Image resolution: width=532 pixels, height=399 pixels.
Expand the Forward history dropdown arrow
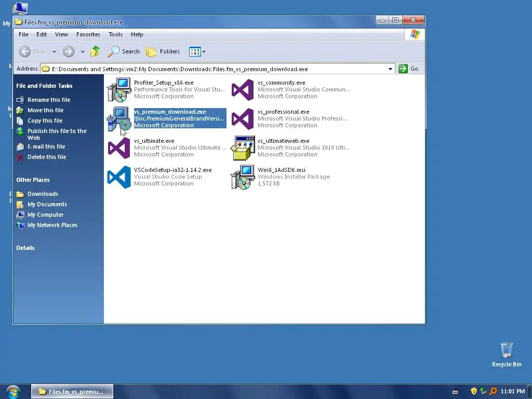click(83, 52)
